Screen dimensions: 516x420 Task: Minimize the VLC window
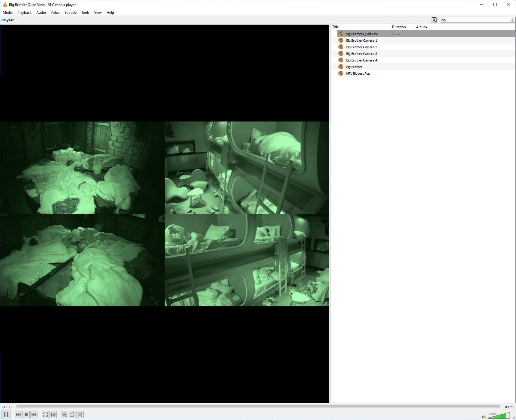(481, 4)
